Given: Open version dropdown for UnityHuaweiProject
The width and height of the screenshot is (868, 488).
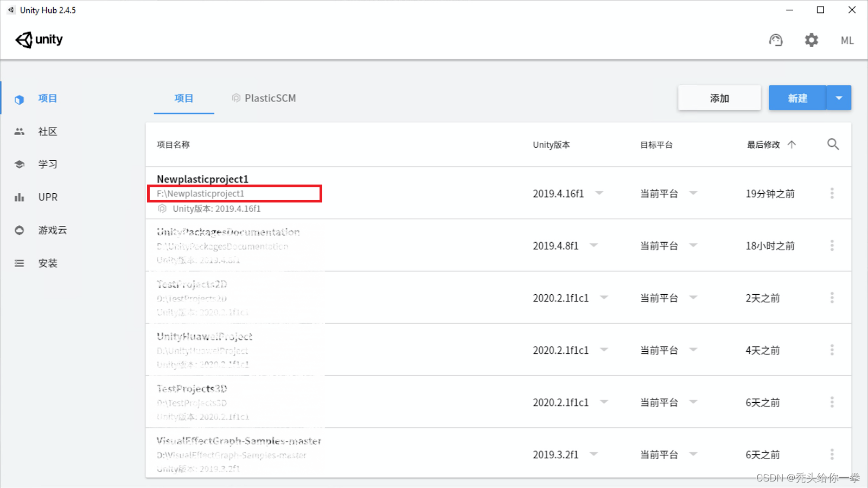Looking at the screenshot, I should click(x=604, y=350).
